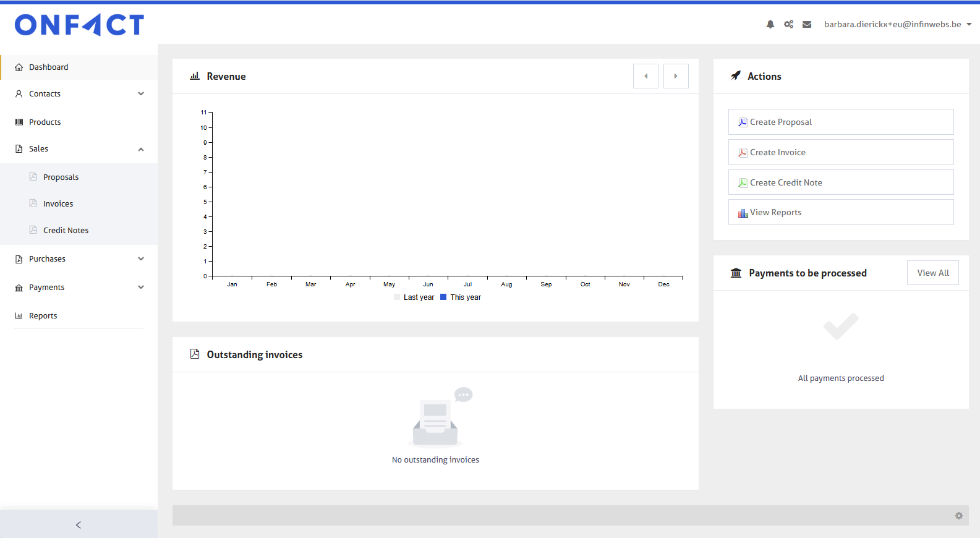This screenshot has width=980, height=538.
Task: Collapse the Sales menu section
Action: tap(141, 149)
